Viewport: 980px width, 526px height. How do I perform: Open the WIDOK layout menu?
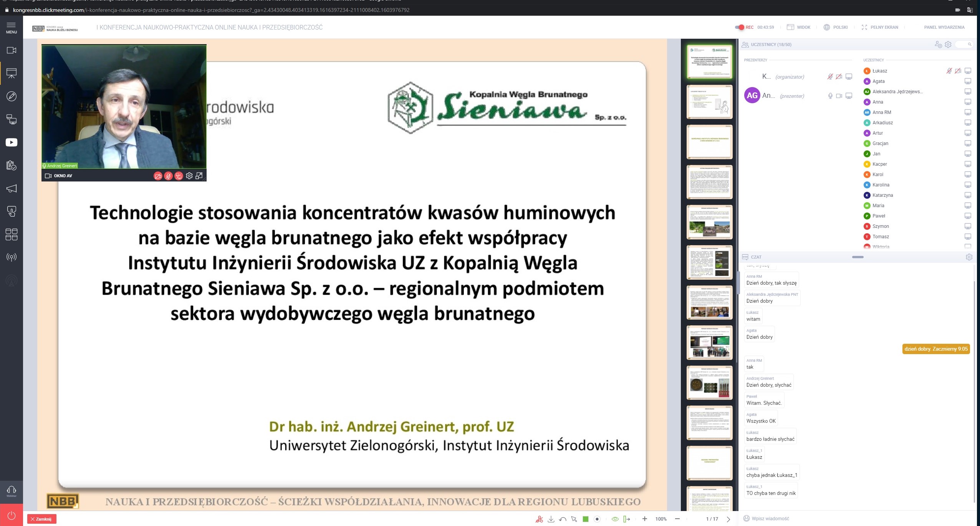[798, 27]
